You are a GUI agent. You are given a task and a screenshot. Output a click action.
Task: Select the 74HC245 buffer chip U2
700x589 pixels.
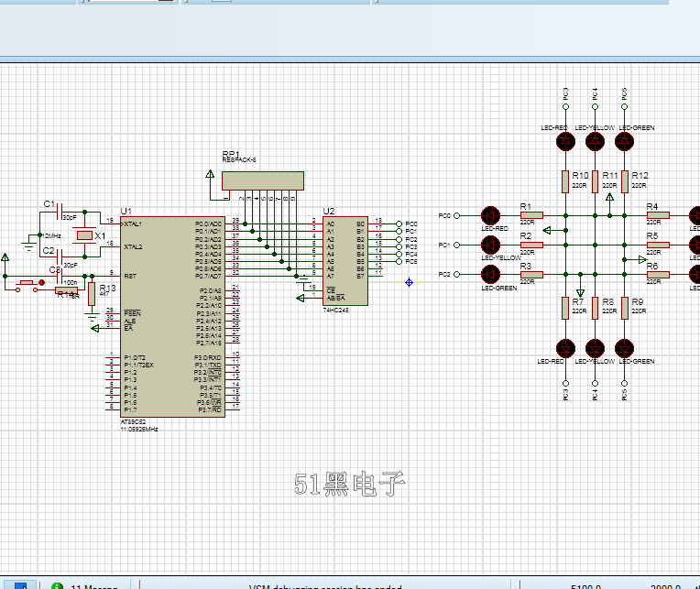[345, 261]
